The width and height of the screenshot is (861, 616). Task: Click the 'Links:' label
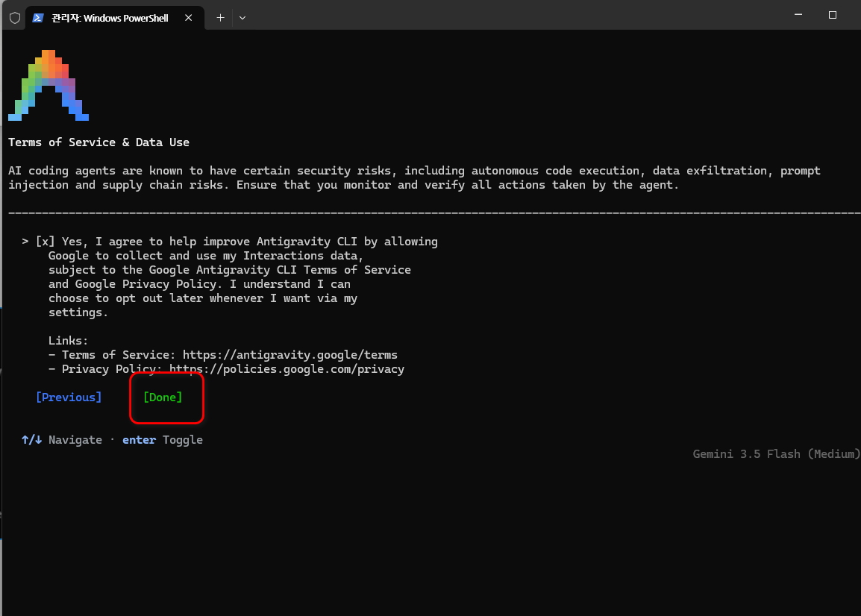point(68,341)
